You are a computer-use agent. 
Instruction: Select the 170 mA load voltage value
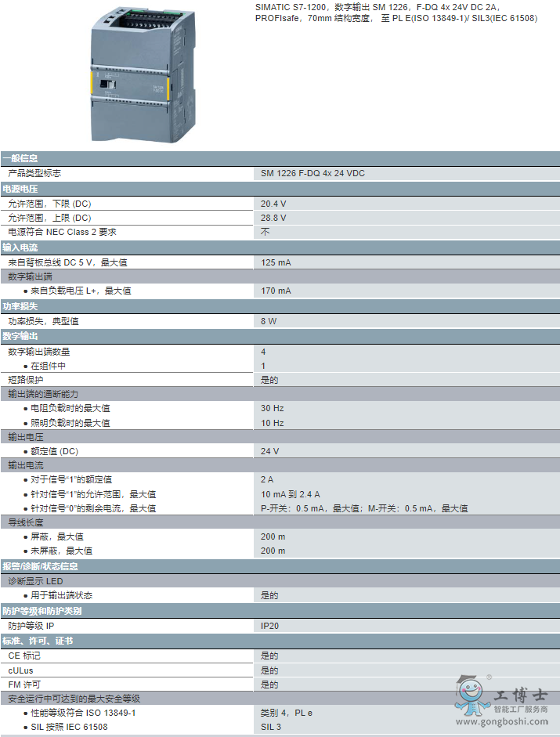[x=276, y=291]
